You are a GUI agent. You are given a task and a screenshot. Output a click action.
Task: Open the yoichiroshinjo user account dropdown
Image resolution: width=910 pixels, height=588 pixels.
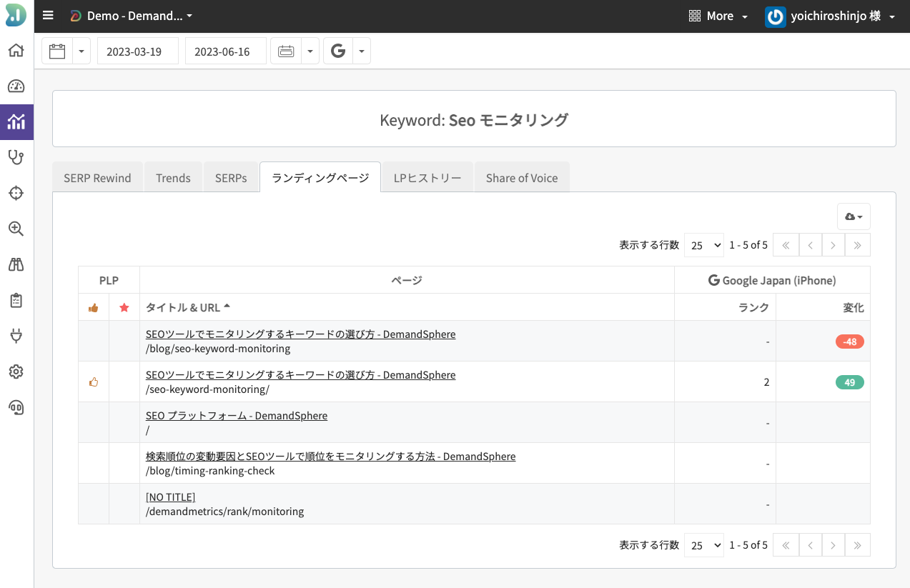pos(830,16)
